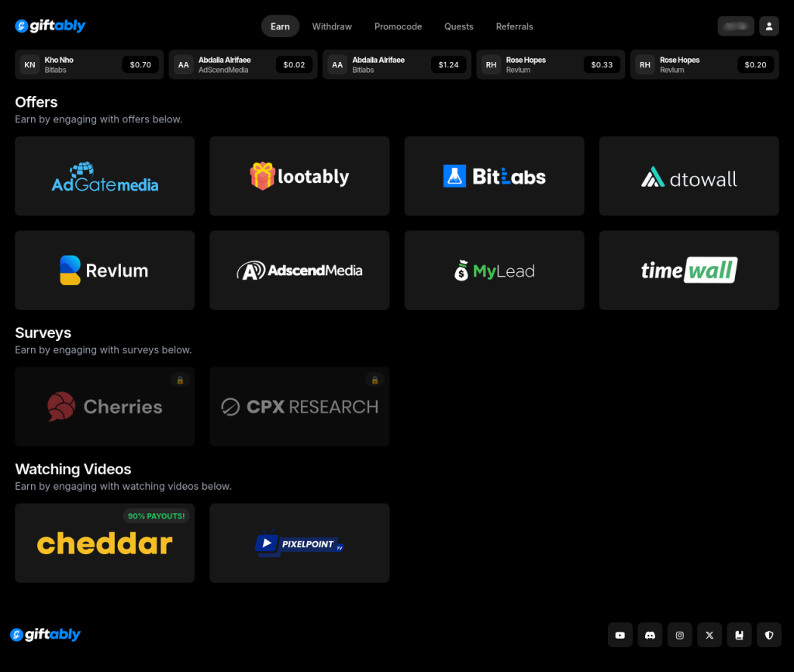Open the user profile icon
Image resolution: width=794 pixels, height=672 pixels.
click(768, 26)
